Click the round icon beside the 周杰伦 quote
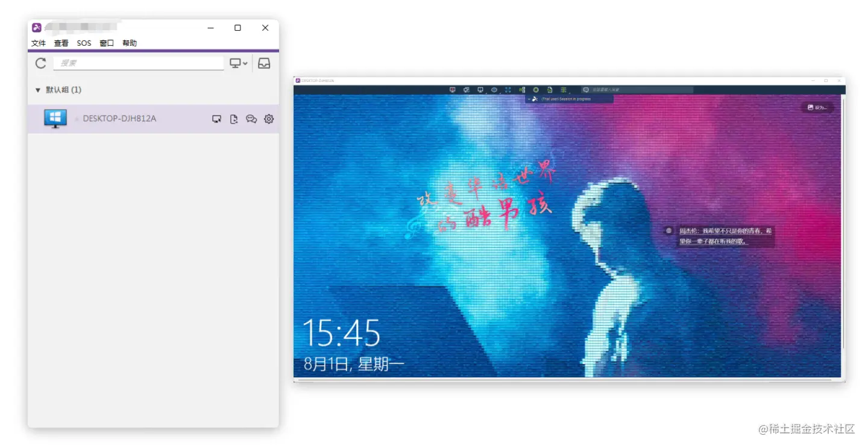868x448 pixels. pyautogui.click(x=668, y=231)
